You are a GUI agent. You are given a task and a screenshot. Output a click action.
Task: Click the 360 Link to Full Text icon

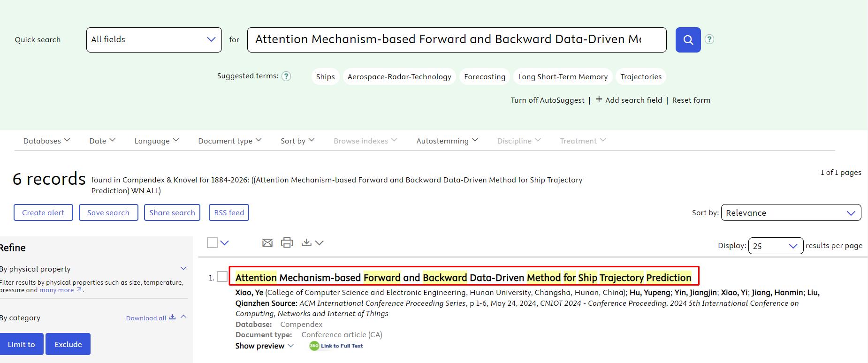click(x=336, y=346)
